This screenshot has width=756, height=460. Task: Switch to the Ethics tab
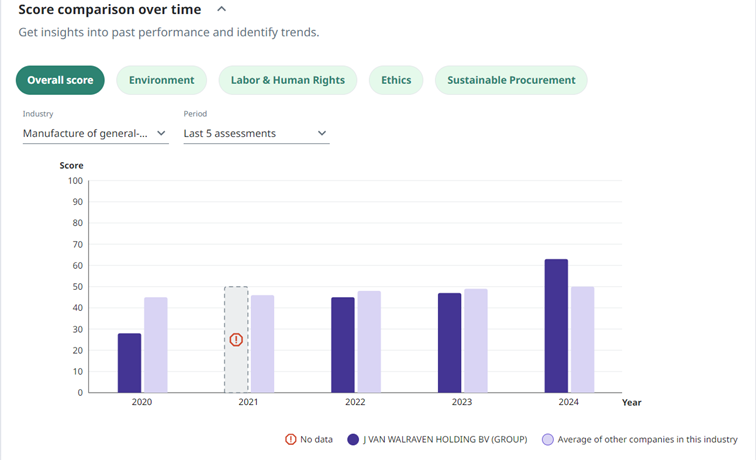pyautogui.click(x=396, y=80)
